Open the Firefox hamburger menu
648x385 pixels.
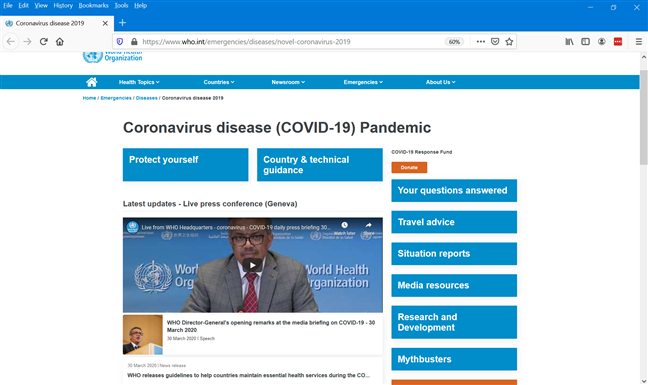point(638,42)
